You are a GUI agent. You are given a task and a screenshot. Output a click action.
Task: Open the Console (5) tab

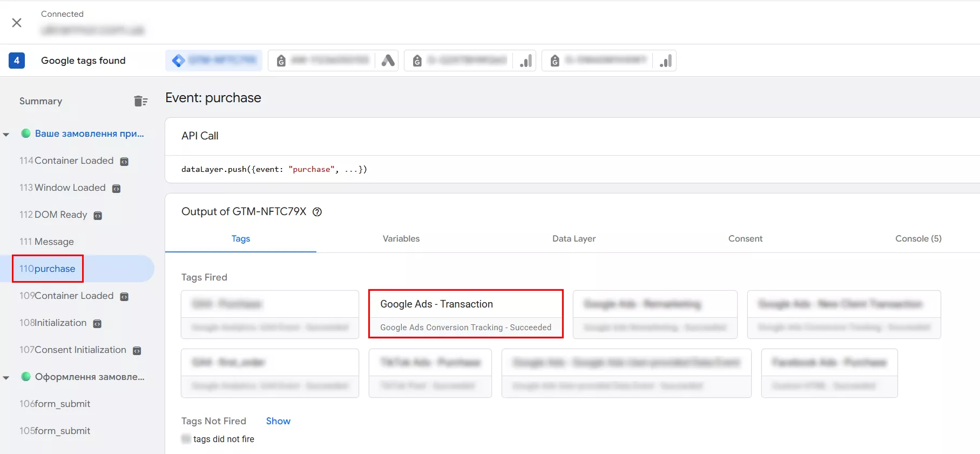[x=918, y=238]
